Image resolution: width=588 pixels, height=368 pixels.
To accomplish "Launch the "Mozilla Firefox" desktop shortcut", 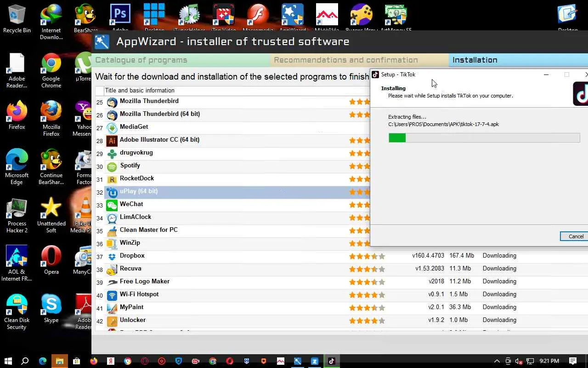I will click(x=51, y=118).
